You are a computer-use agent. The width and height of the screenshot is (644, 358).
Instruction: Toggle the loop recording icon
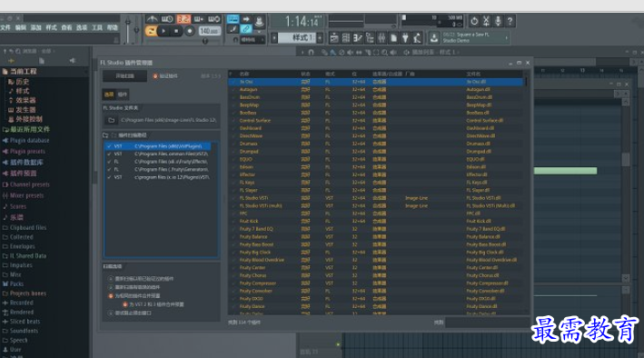point(214,19)
